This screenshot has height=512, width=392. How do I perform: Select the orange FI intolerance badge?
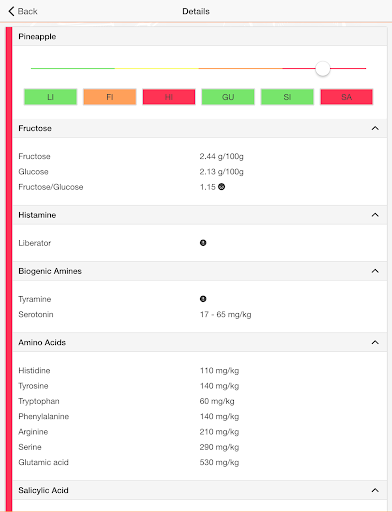pyautogui.click(x=110, y=97)
